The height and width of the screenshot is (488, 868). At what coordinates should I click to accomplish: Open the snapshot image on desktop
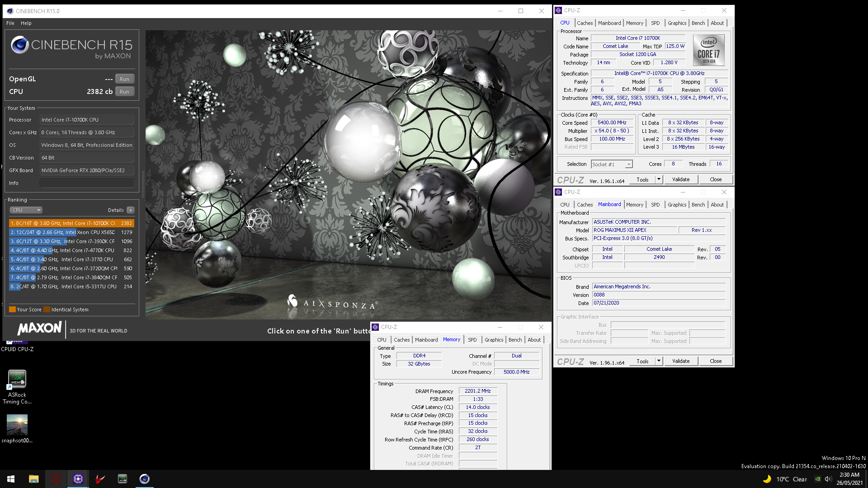click(17, 429)
